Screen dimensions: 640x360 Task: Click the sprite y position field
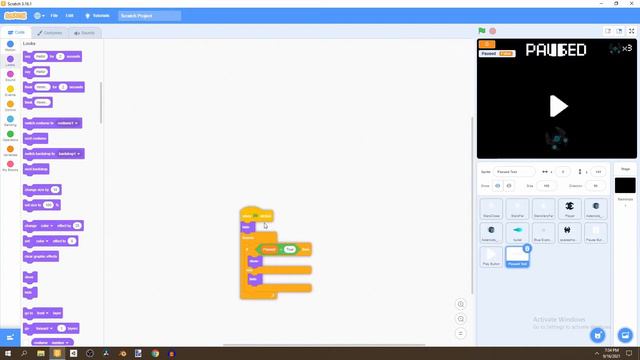[x=598, y=172]
